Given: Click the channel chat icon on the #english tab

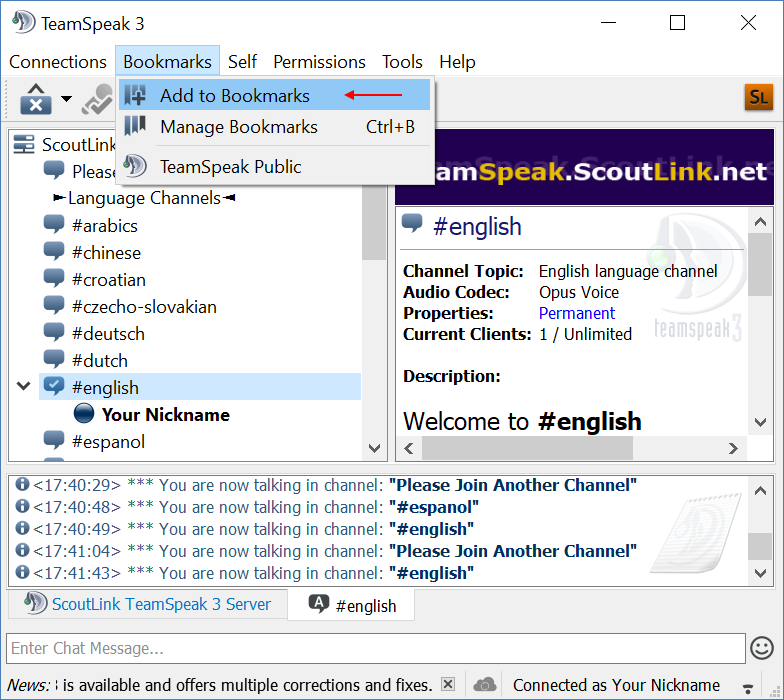Looking at the screenshot, I should tap(319, 604).
